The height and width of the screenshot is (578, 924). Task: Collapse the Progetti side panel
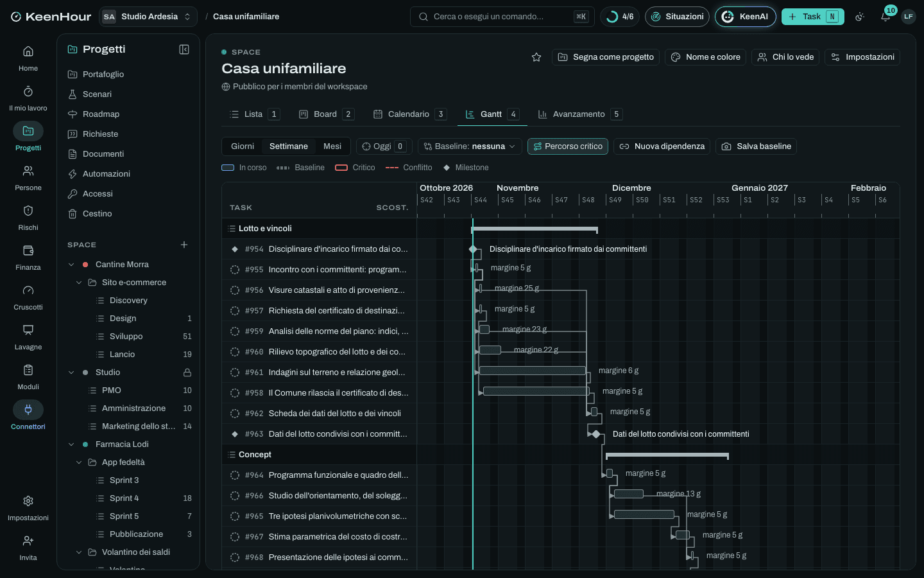[x=184, y=49]
